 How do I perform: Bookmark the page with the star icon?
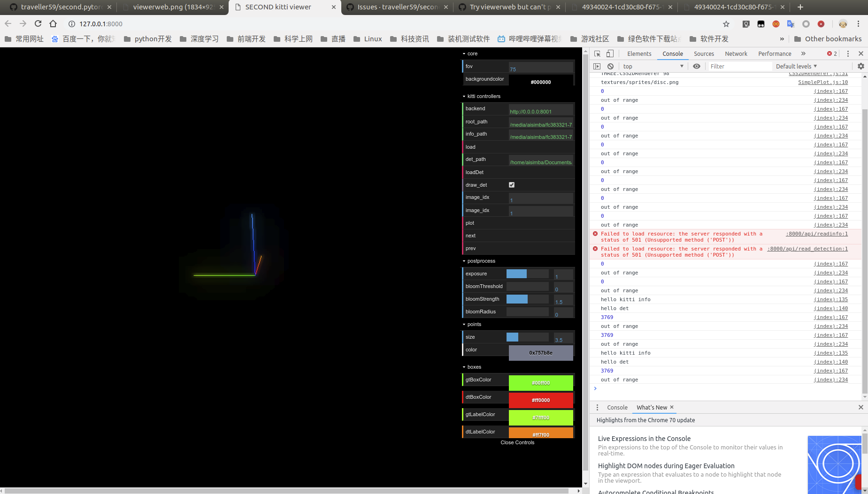725,23
